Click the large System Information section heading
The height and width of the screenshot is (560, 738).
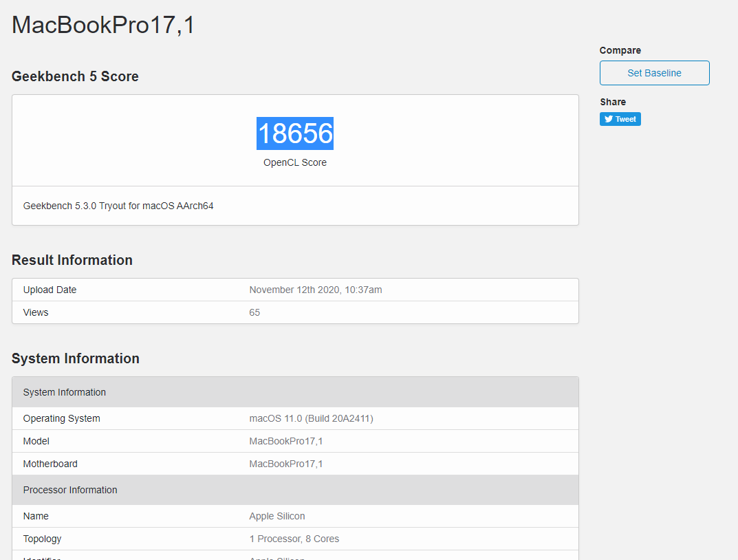coord(75,358)
